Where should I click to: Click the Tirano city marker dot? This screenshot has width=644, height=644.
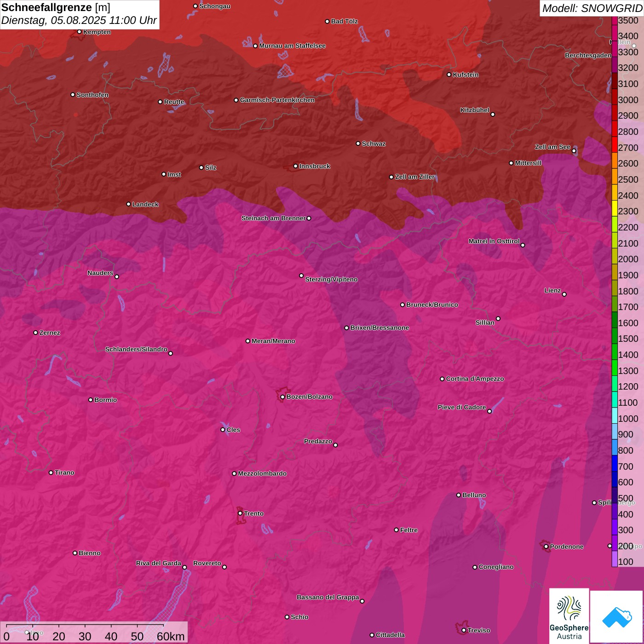[x=51, y=472]
